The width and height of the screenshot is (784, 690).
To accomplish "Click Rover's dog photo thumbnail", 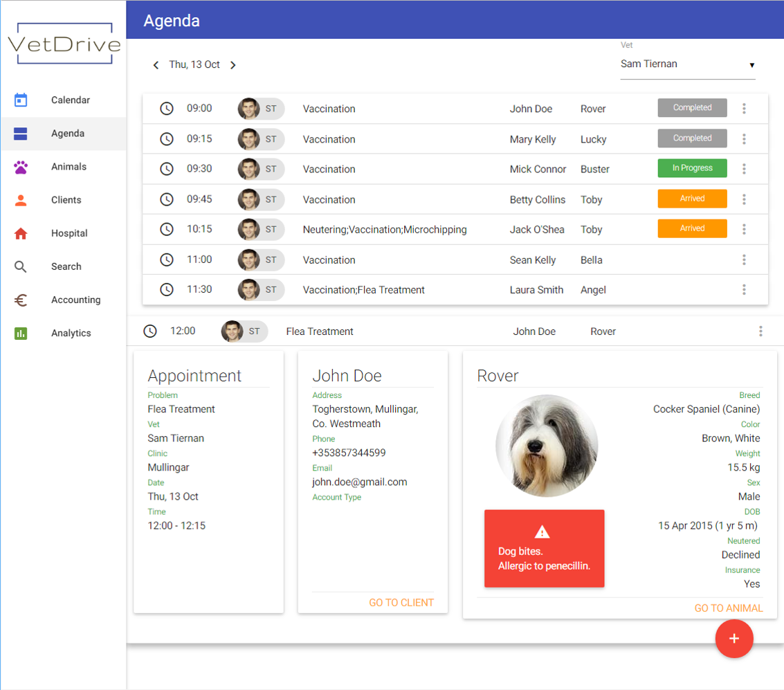I will click(547, 446).
